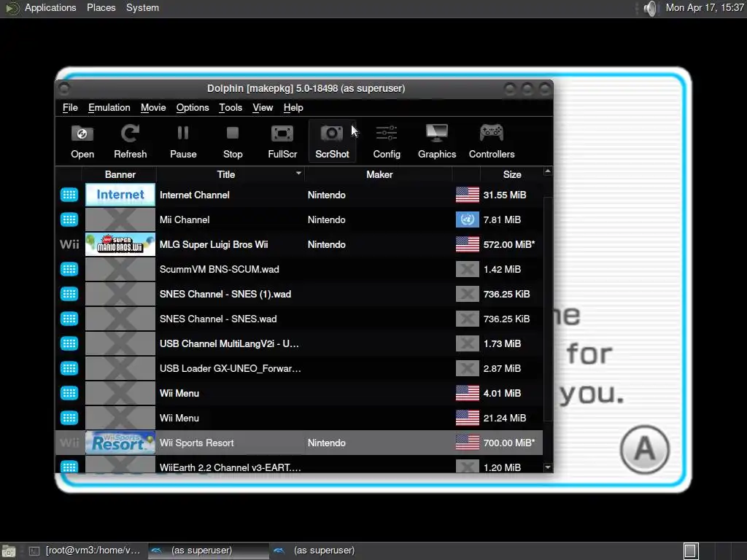Image resolution: width=747 pixels, height=560 pixels.
Task: Select SNES Channel - SNES.wad entry
Action: pyautogui.click(x=218, y=319)
